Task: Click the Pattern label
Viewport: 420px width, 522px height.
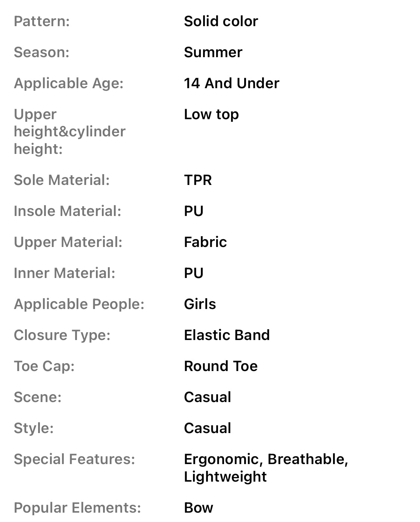Action: tap(42, 21)
